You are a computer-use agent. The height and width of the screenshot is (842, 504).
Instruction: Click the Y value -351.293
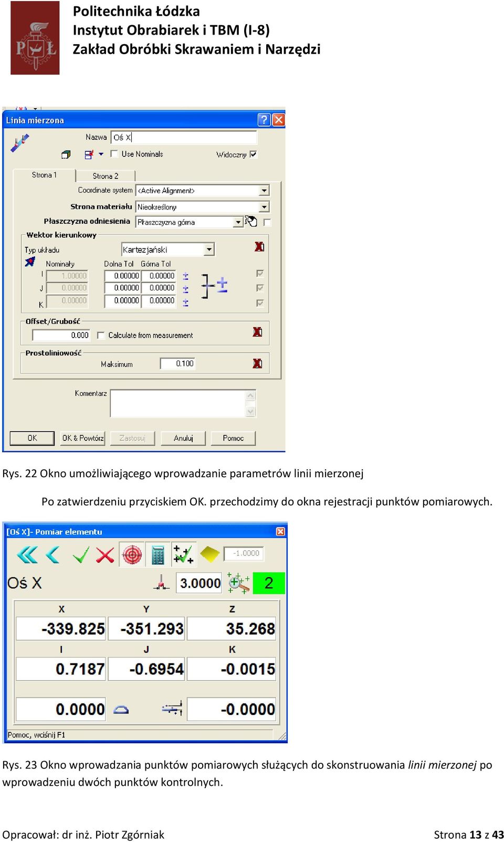coord(146,628)
